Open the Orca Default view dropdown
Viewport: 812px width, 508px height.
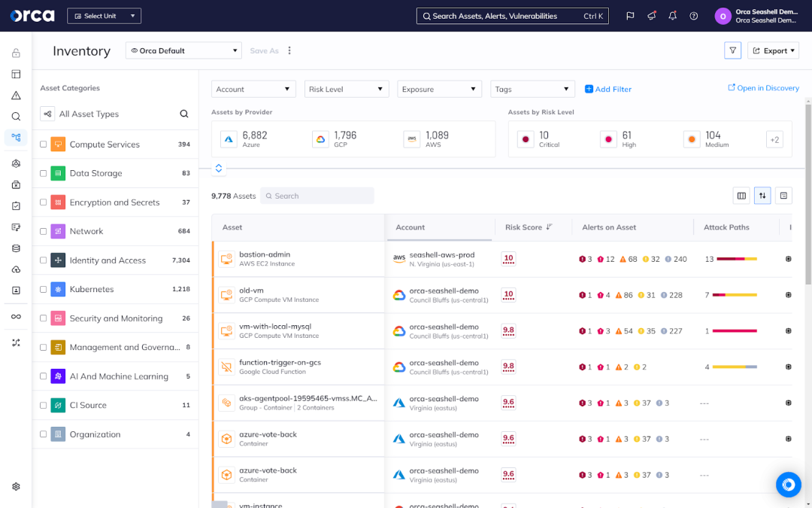184,50
